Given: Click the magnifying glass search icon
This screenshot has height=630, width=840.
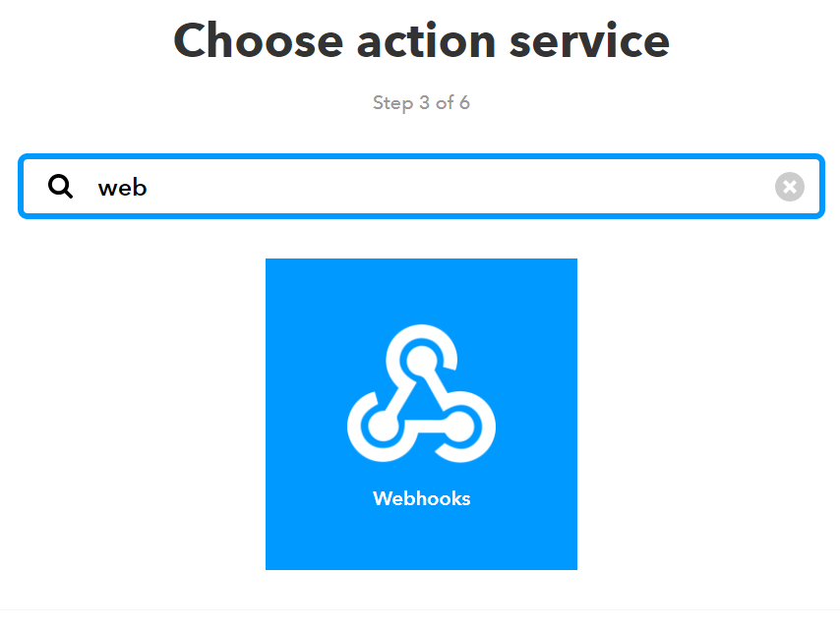Looking at the screenshot, I should pyautogui.click(x=60, y=187).
